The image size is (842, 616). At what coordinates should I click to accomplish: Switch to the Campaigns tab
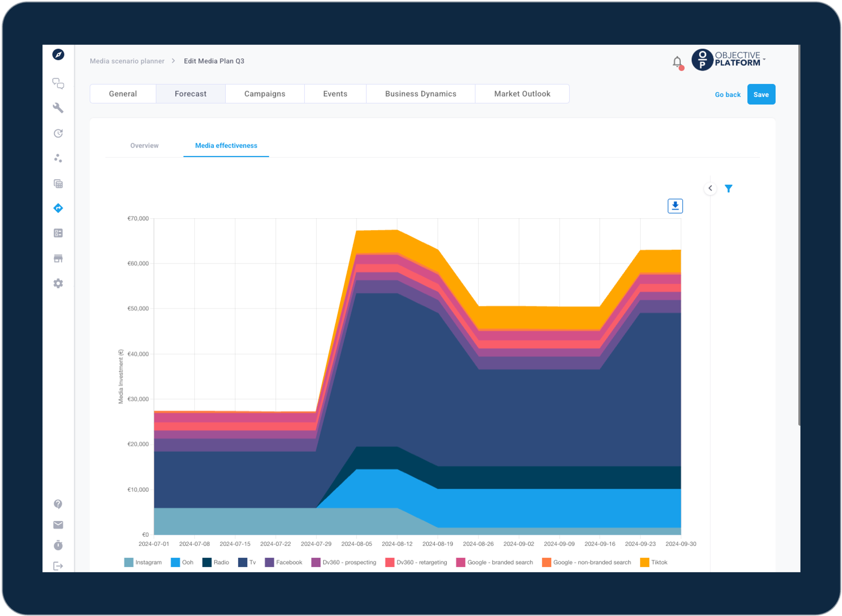pos(265,94)
